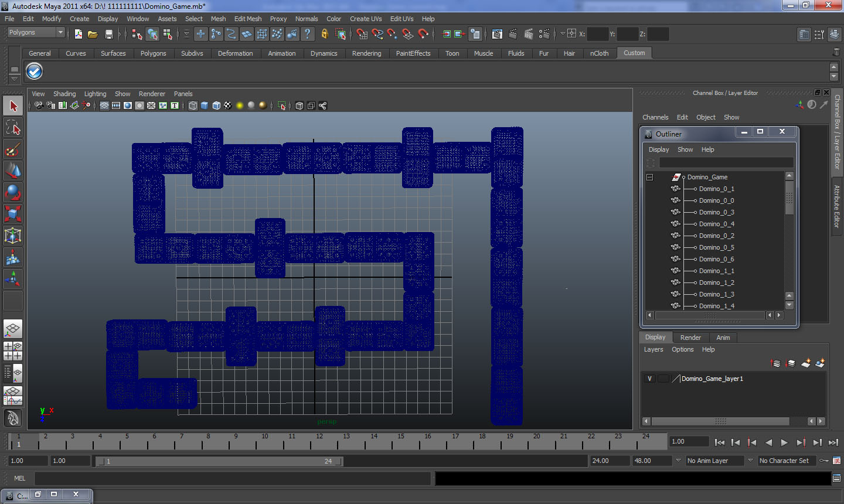Image resolution: width=844 pixels, height=504 pixels.
Task: Toggle Select by hierarchy mode icon
Action: coord(137,34)
